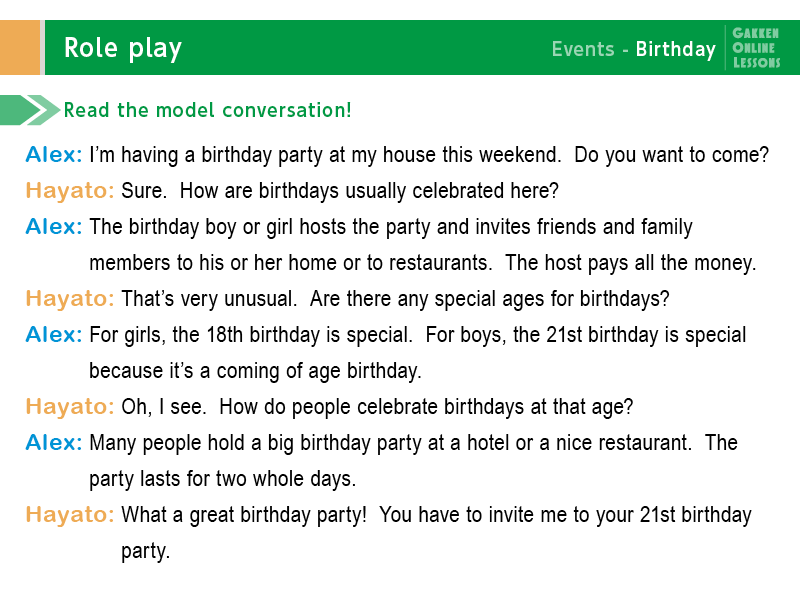Click Alex label before Many people hold

54,442
